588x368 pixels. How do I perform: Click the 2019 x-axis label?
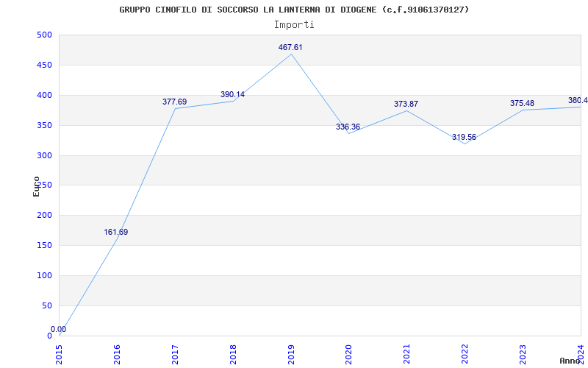[291, 354]
